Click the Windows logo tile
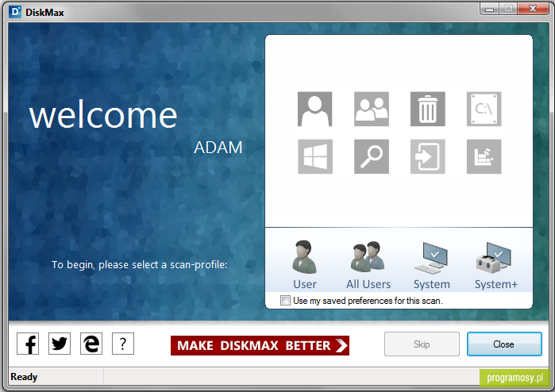The height and width of the screenshot is (392, 555). (315, 156)
